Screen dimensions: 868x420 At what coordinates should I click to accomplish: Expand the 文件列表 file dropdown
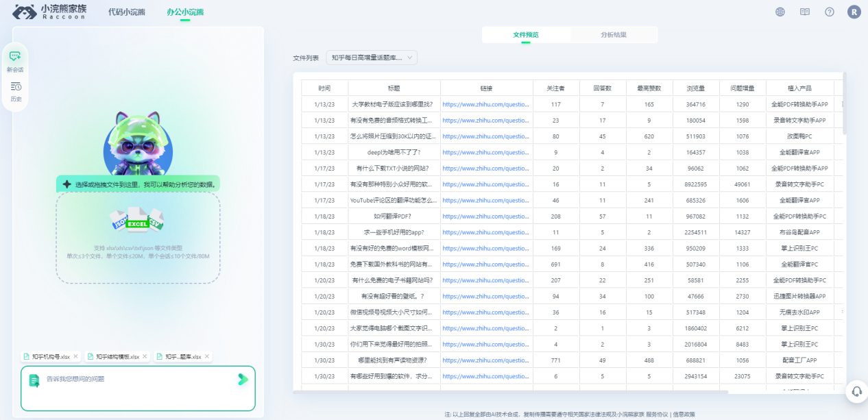pos(371,58)
